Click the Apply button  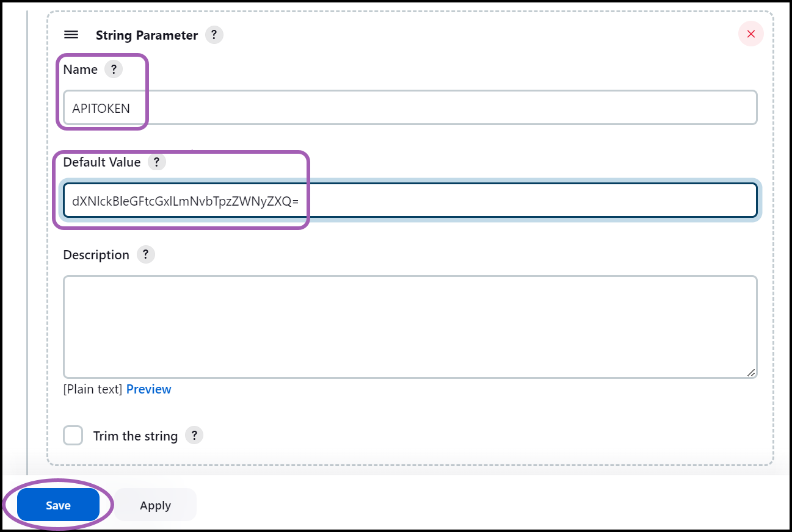[x=154, y=505]
